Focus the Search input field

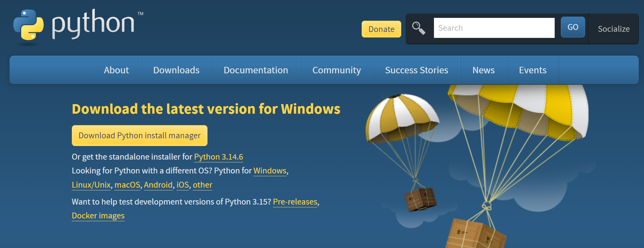(494, 28)
